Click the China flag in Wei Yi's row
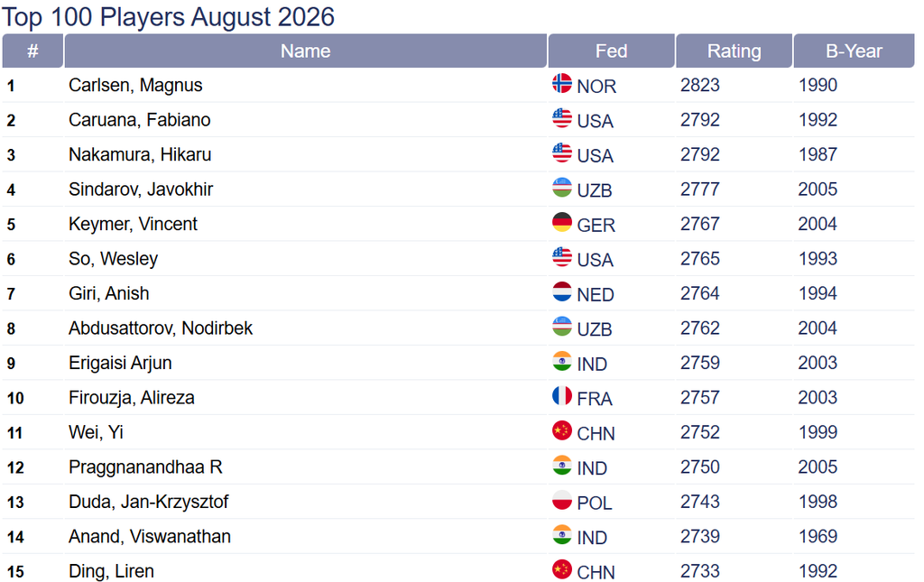Image resolution: width=924 pixels, height=582 pixels. 561,430
